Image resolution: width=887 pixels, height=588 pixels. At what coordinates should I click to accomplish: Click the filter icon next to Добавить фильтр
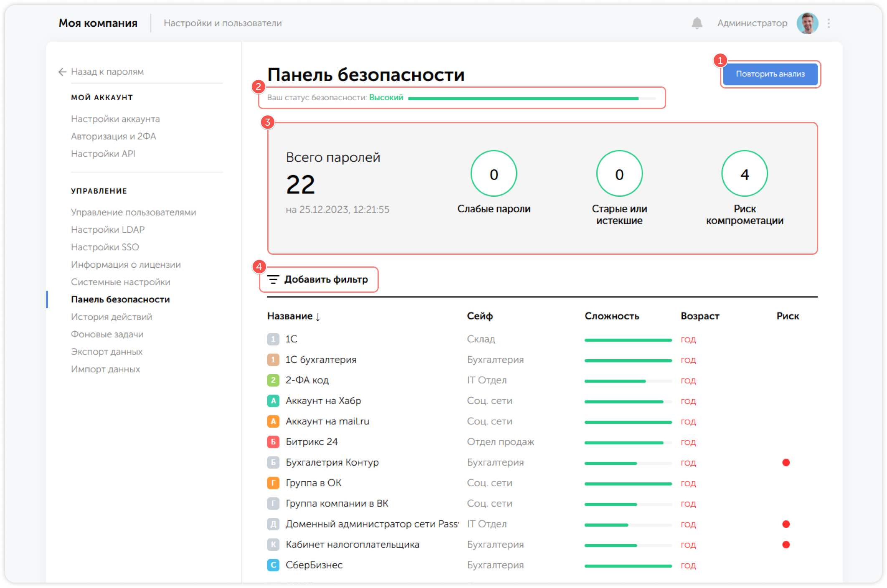(x=273, y=279)
